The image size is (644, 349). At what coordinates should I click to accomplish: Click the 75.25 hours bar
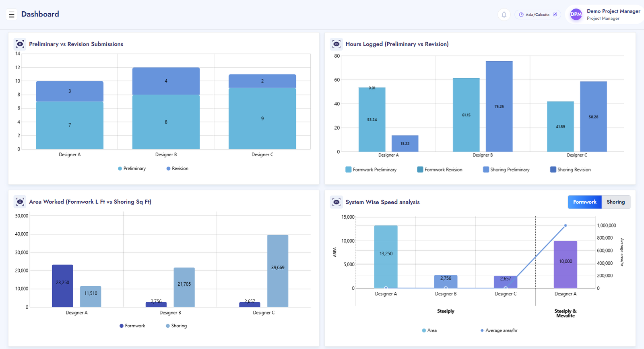pyautogui.click(x=499, y=107)
